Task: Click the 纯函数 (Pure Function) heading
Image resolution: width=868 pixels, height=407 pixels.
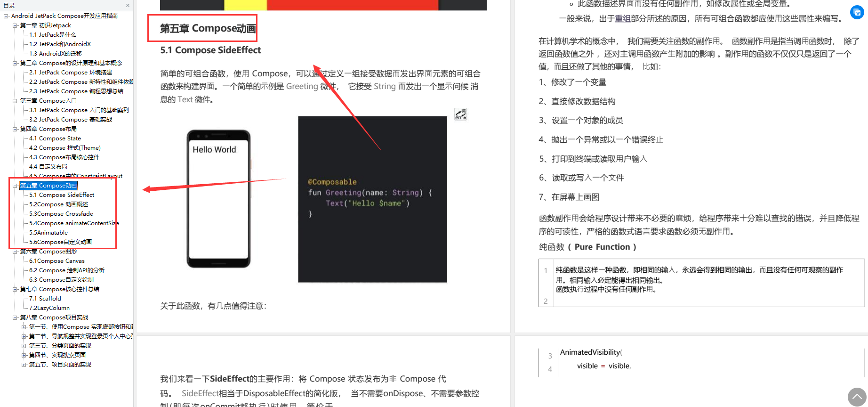Action: (587, 247)
